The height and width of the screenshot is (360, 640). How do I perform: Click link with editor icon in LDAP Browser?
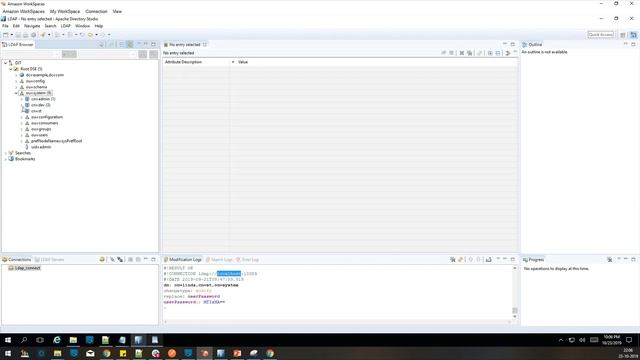[129, 44]
